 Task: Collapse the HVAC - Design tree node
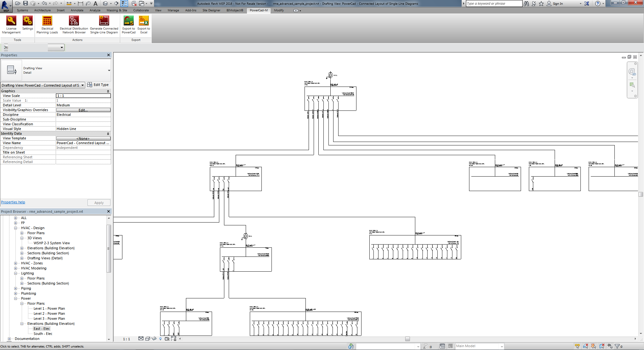[15, 228]
